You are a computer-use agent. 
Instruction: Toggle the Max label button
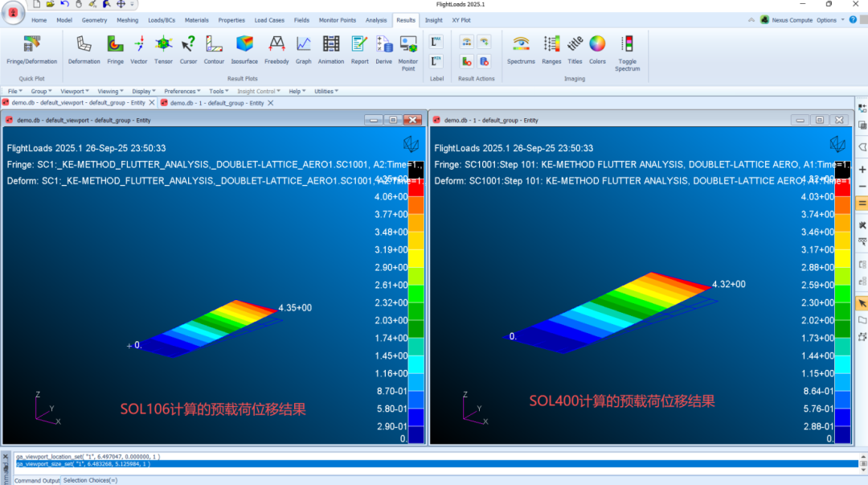coord(436,41)
